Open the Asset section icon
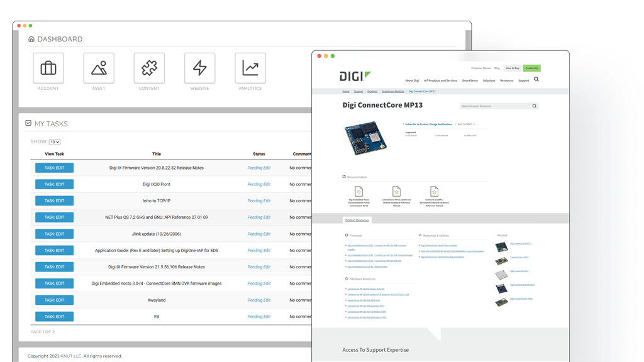 click(99, 68)
